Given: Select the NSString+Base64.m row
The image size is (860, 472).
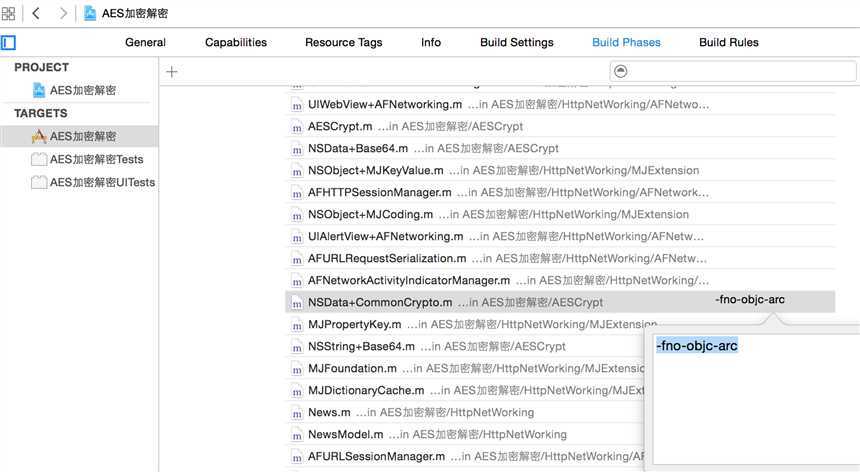Looking at the screenshot, I should 465,346.
